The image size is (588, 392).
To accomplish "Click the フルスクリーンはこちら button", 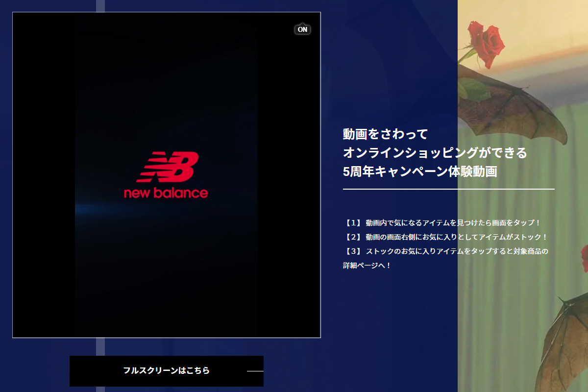I will point(167,371).
